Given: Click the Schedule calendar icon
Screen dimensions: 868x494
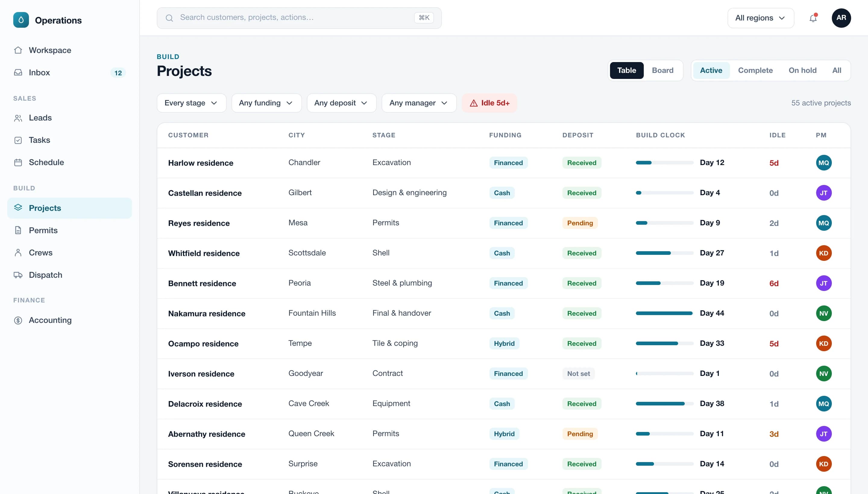Looking at the screenshot, I should coord(18,163).
